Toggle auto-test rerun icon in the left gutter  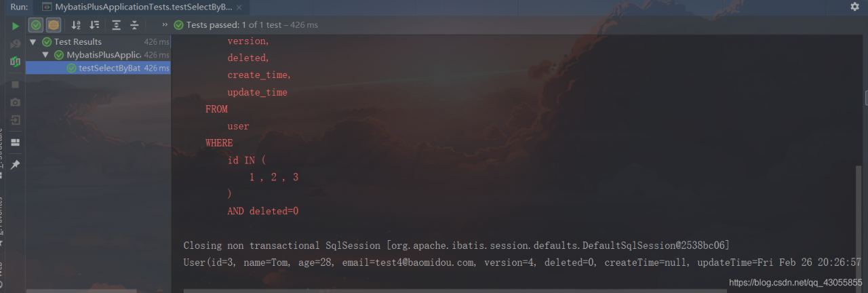(x=15, y=62)
